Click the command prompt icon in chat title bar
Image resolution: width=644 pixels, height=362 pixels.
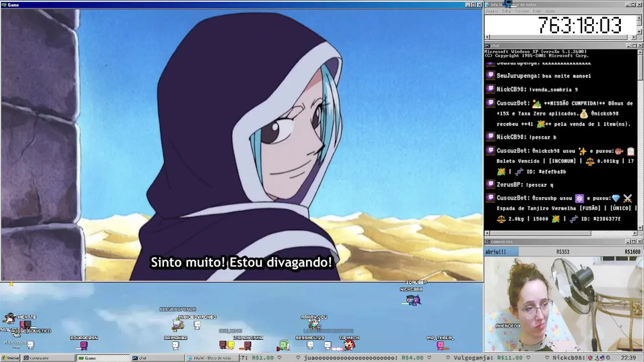point(488,46)
